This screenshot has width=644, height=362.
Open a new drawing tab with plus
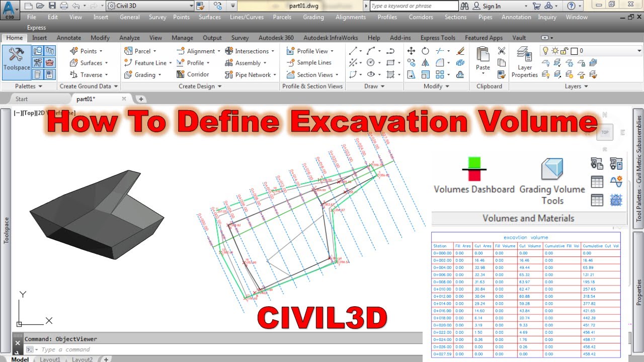(141, 99)
